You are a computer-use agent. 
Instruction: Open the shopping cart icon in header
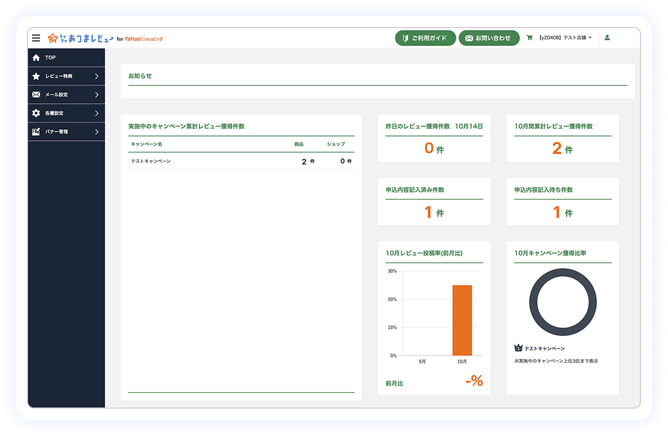pos(529,38)
